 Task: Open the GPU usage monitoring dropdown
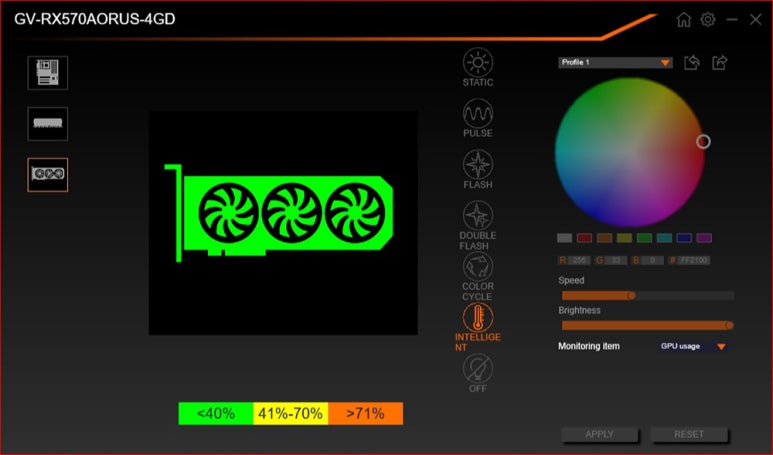[x=692, y=346]
